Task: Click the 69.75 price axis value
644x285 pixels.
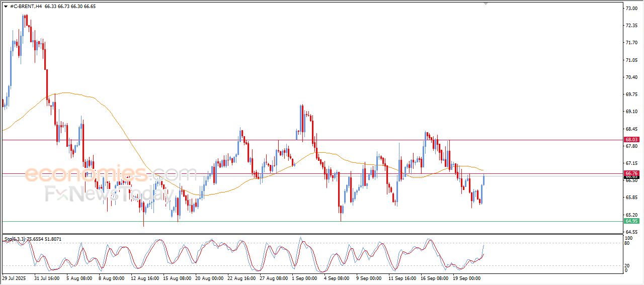Action: click(631, 94)
